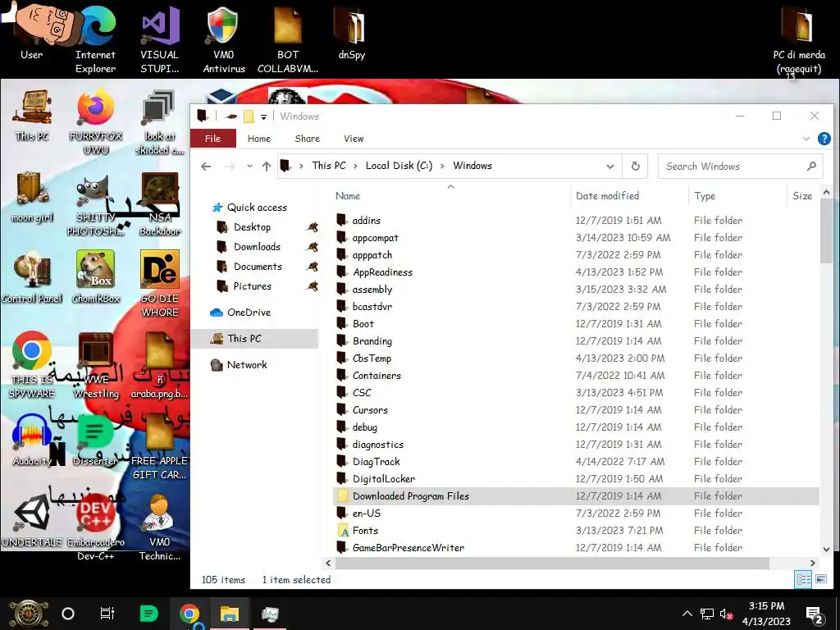Open the Audacity desktop icon
840x630 pixels.
pyautogui.click(x=32, y=441)
